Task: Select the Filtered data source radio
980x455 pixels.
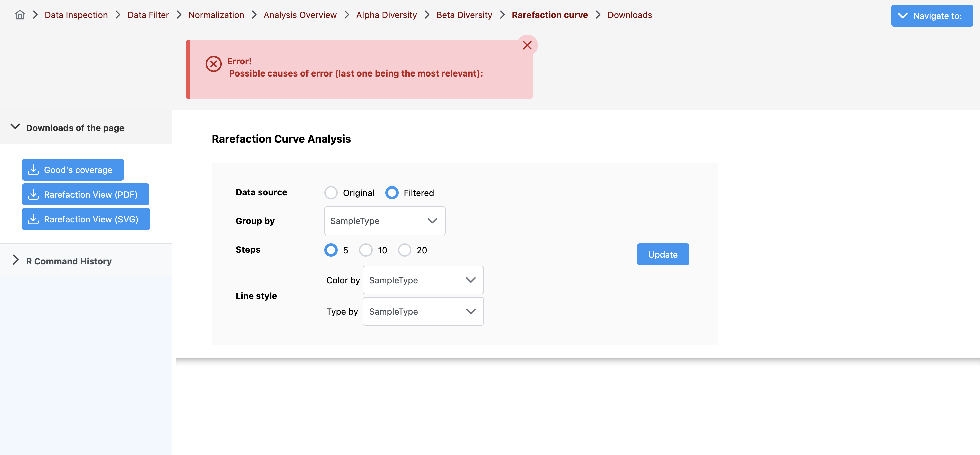Action: click(x=392, y=193)
